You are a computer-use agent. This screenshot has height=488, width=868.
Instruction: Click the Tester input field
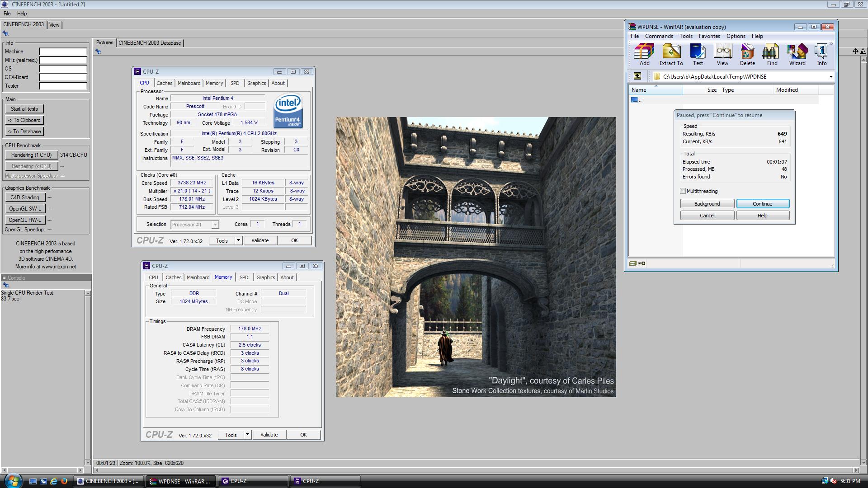pos(63,86)
